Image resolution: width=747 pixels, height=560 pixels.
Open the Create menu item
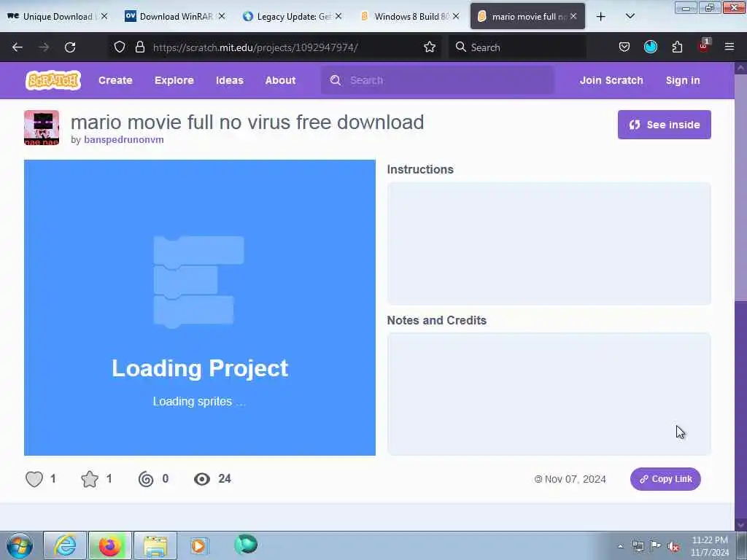click(x=115, y=80)
